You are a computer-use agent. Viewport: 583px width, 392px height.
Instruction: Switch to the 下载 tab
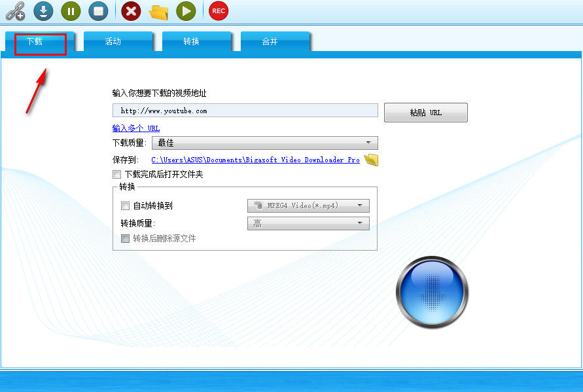tap(40, 42)
